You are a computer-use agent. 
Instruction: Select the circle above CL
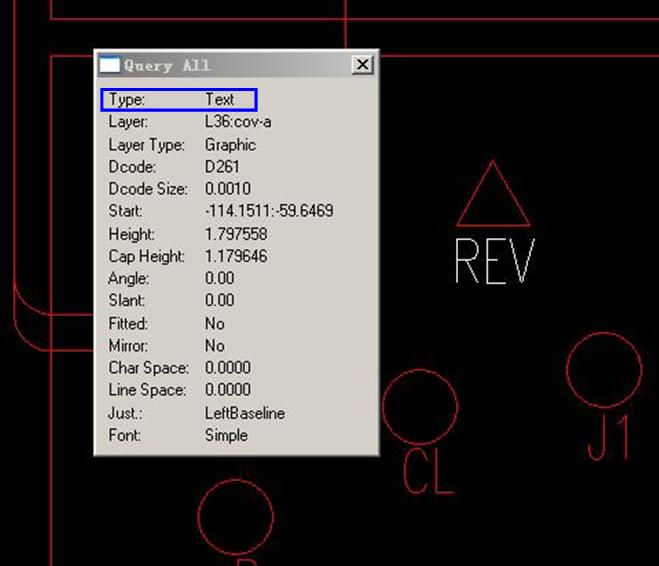420,407
